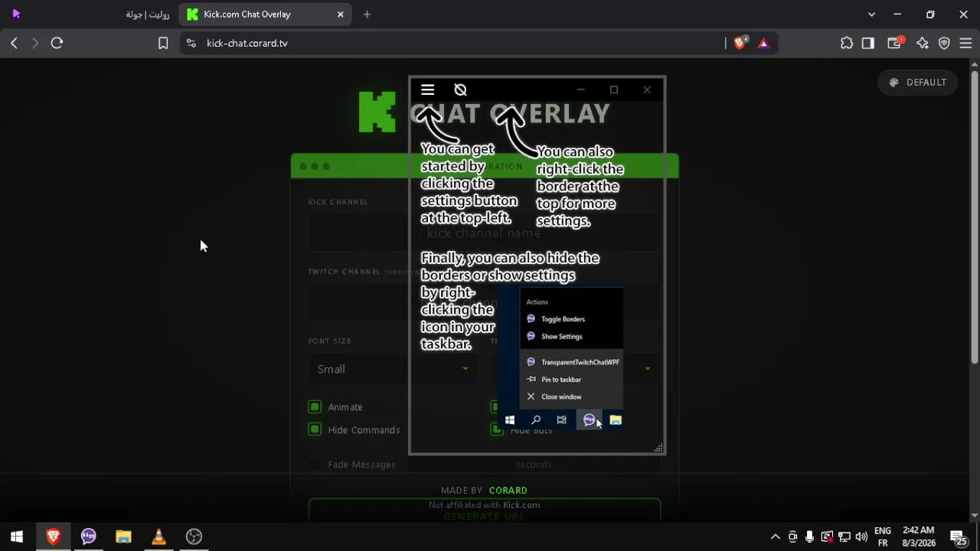
Task: Open the clock showing 2:42 AM
Action: tap(919, 536)
